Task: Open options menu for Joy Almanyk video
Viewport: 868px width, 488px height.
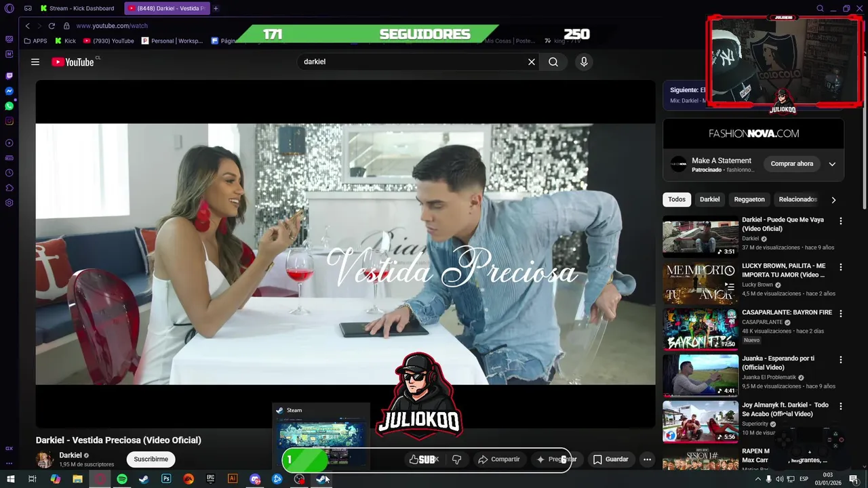Action: (x=841, y=405)
